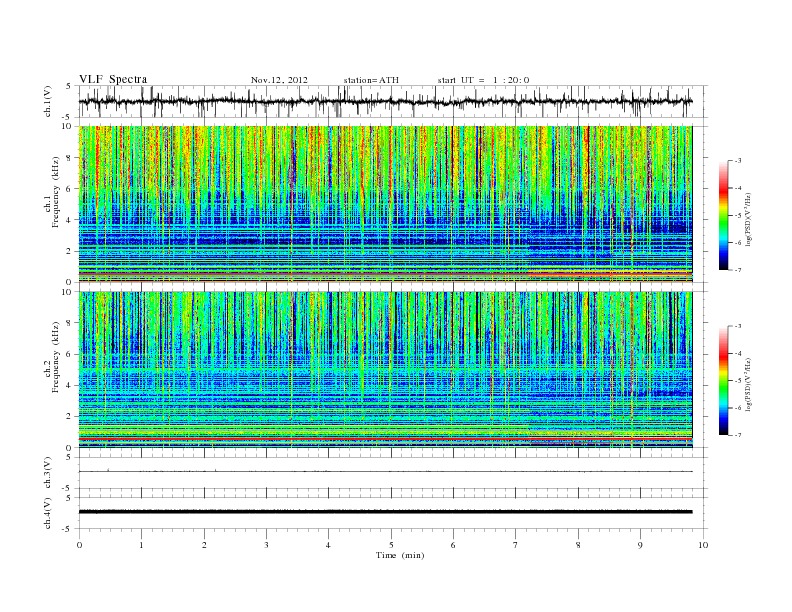792x612 pixels.
Task: Click the "2" tick on the Time axis
Action: click(x=204, y=545)
